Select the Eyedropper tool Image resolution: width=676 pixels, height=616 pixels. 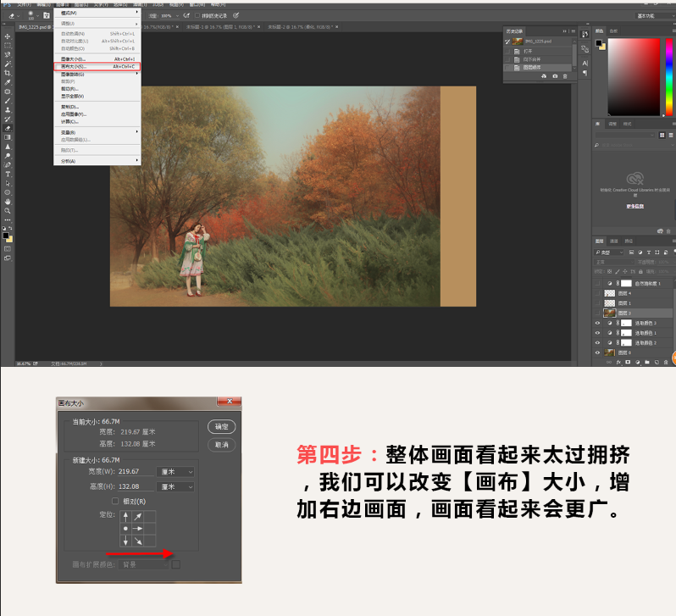point(8,82)
